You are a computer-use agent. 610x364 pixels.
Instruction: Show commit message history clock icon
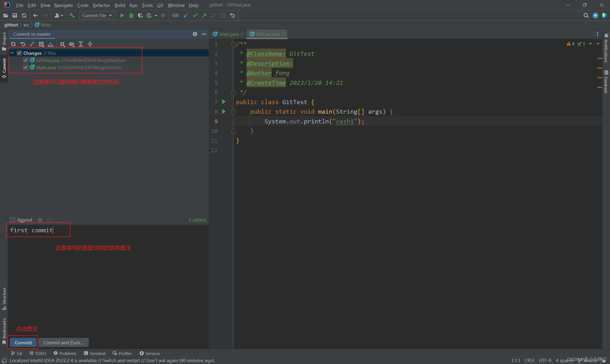[x=49, y=220]
